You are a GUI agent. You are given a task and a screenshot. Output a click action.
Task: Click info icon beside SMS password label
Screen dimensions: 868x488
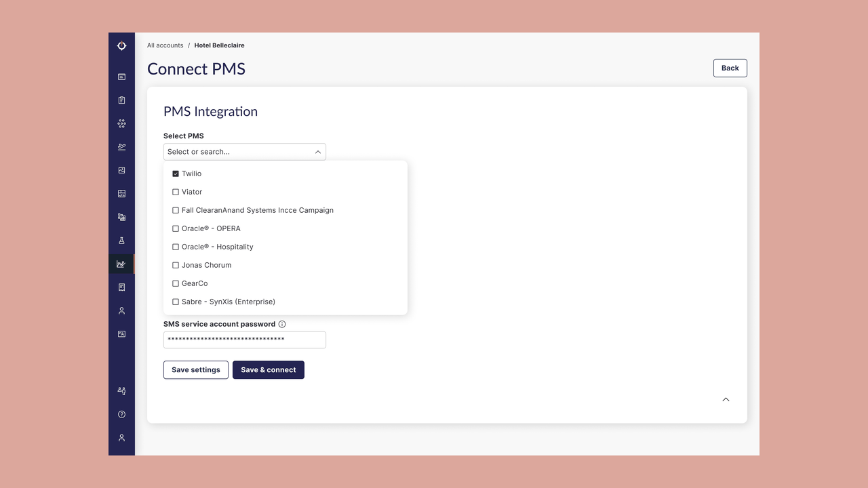pyautogui.click(x=282, y=324)
